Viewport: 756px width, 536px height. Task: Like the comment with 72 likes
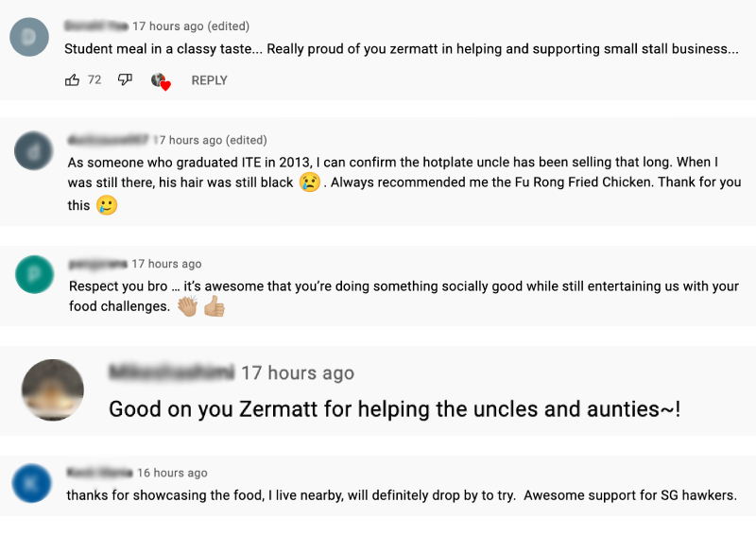[73, 80]
